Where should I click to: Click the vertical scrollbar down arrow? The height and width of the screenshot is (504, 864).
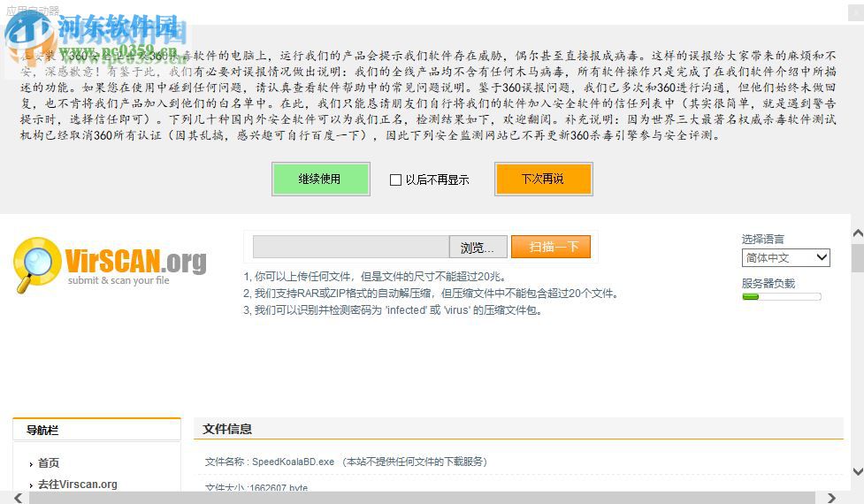pos(858,471)
